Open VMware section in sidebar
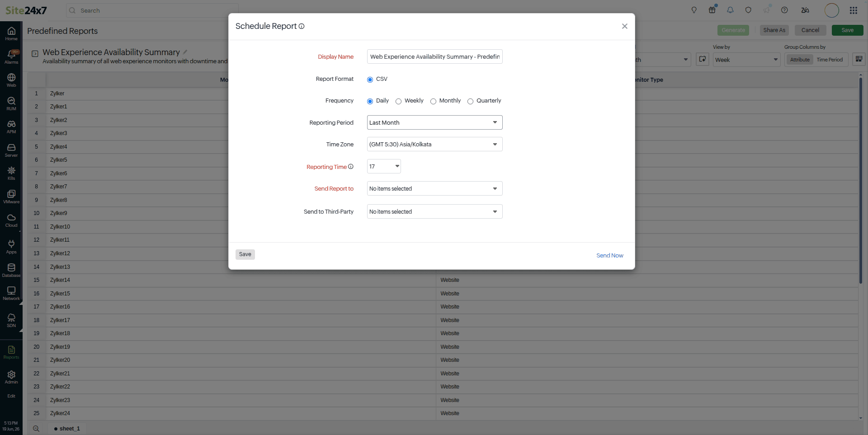Image resolution: width=868 pixels, height=435 pixels. pos(11,196)
